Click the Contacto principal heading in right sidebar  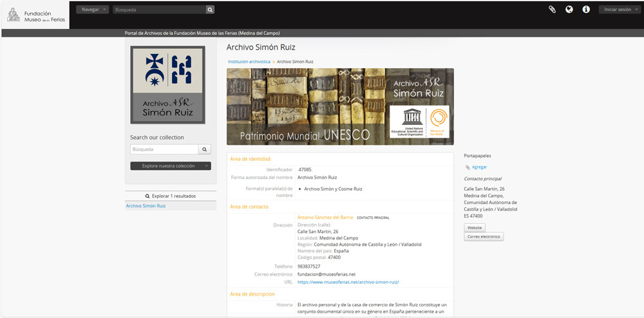tap(482, 179)
